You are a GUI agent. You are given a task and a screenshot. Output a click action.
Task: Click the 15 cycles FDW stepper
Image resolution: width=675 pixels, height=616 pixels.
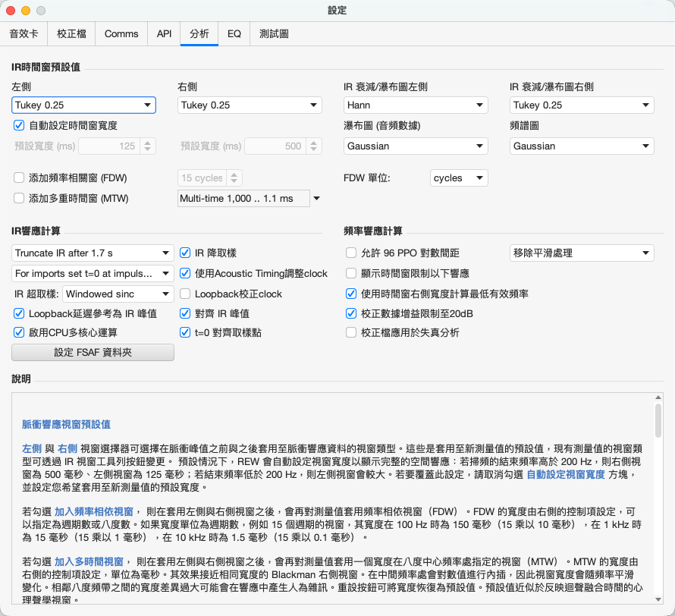[x=234, y=178]
